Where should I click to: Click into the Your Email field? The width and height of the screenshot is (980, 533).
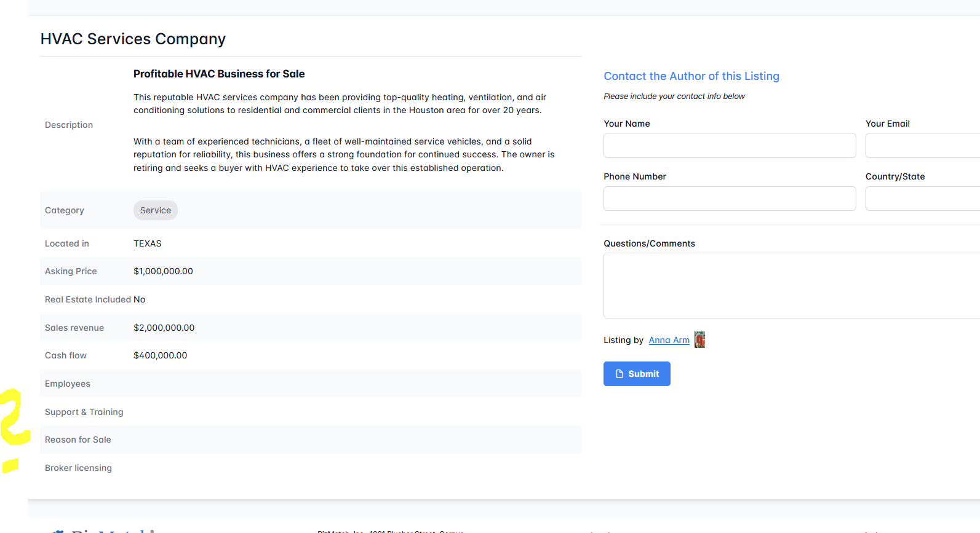[x=922, y=146]
